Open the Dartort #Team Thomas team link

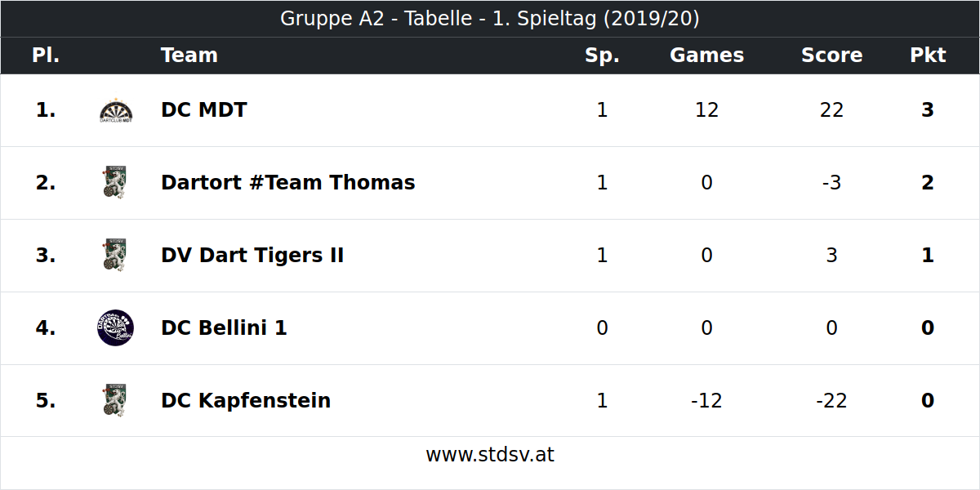pos(288,182)
